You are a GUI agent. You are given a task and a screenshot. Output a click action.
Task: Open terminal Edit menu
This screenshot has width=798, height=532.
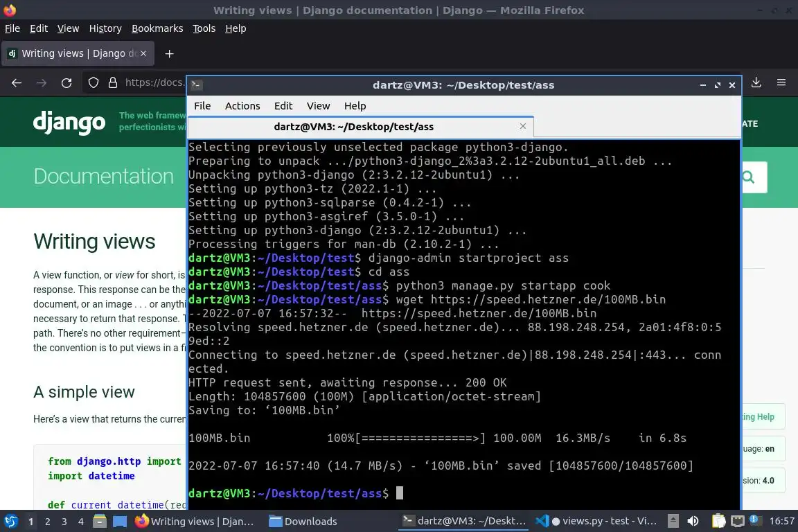283,106
